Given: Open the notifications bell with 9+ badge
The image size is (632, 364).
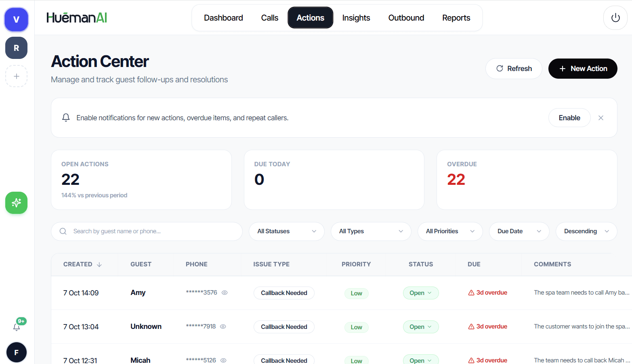Looking at the screenshot, I should tap(17, 327).
